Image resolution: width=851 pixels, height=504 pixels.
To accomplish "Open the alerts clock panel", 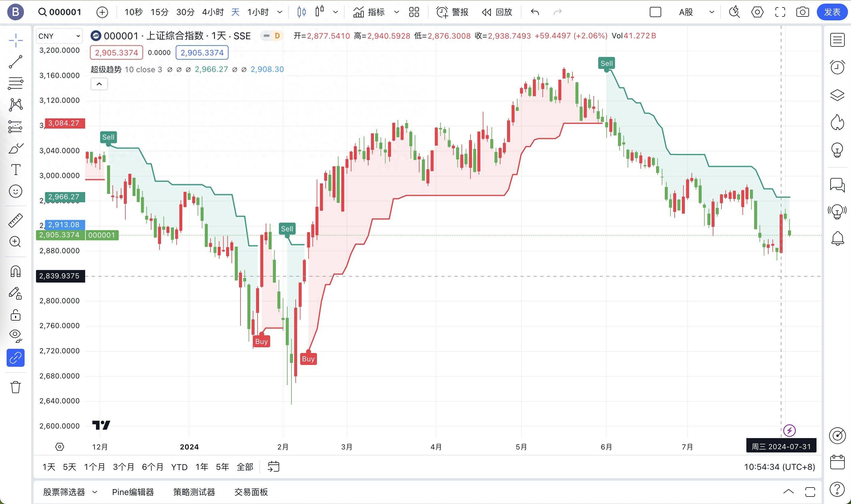I will click(837, 67).
